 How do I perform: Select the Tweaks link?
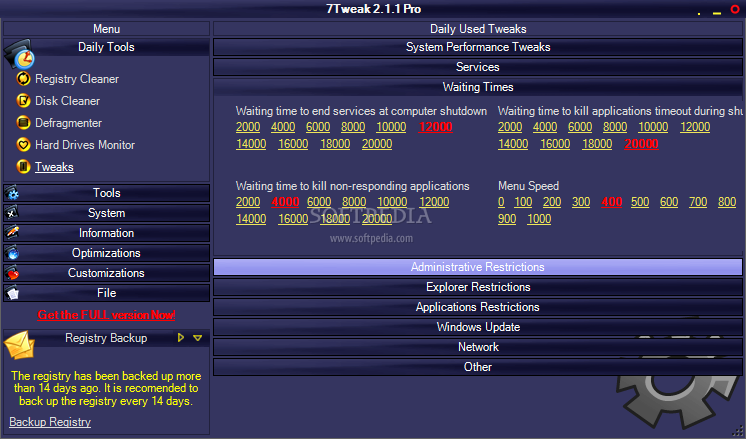[x=54, y=167]
